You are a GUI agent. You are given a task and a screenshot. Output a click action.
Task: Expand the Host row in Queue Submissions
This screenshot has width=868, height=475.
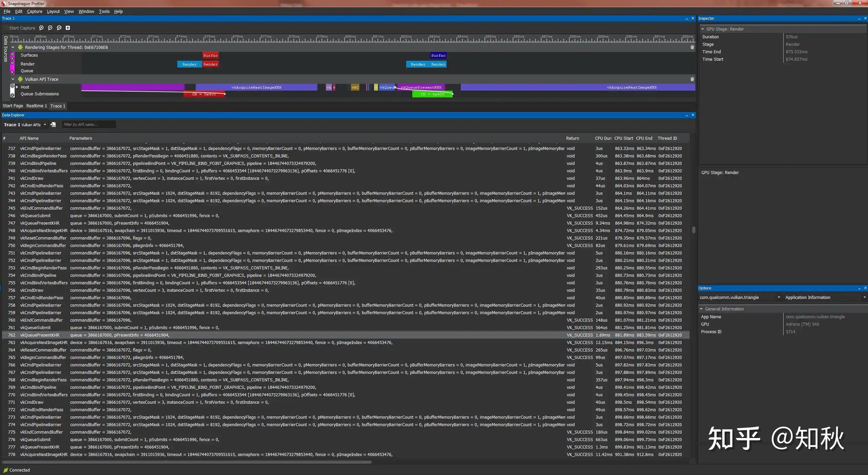17,87
